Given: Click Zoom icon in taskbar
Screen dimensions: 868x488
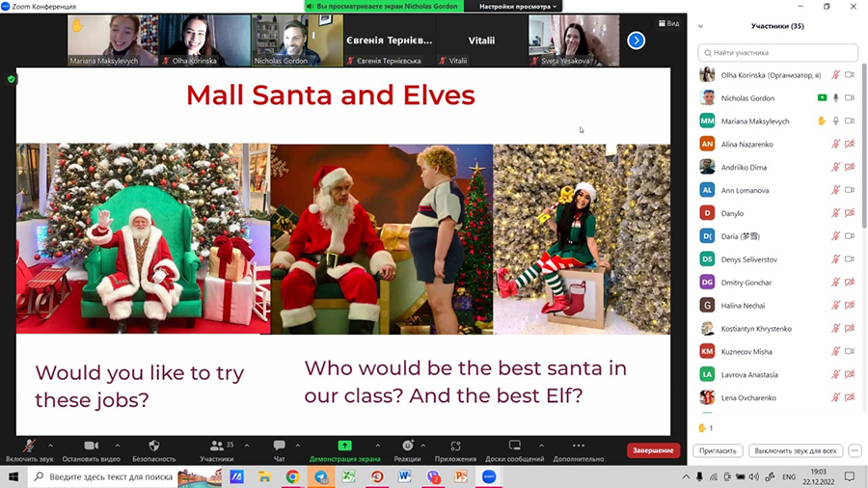Looking at the screenshot, I should 489,476.
